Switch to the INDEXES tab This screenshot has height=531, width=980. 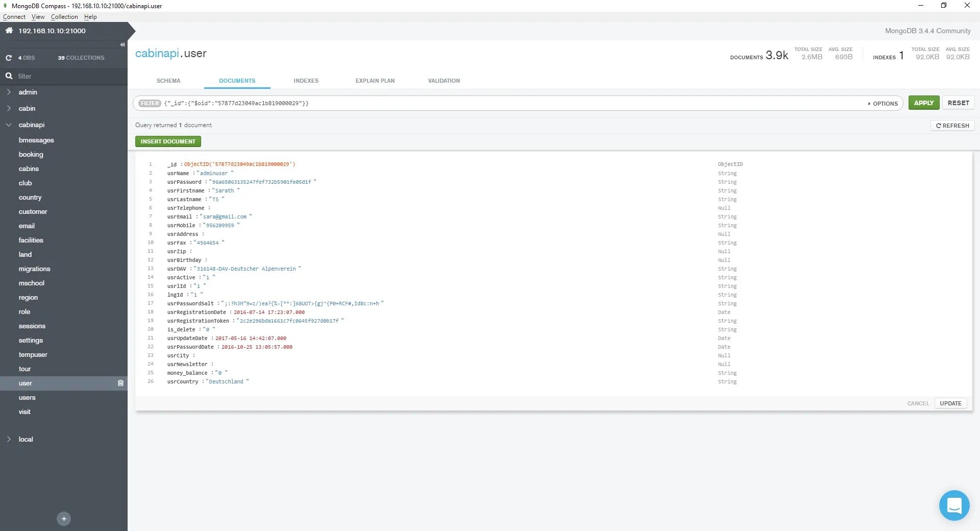click(x=306, y=81)
